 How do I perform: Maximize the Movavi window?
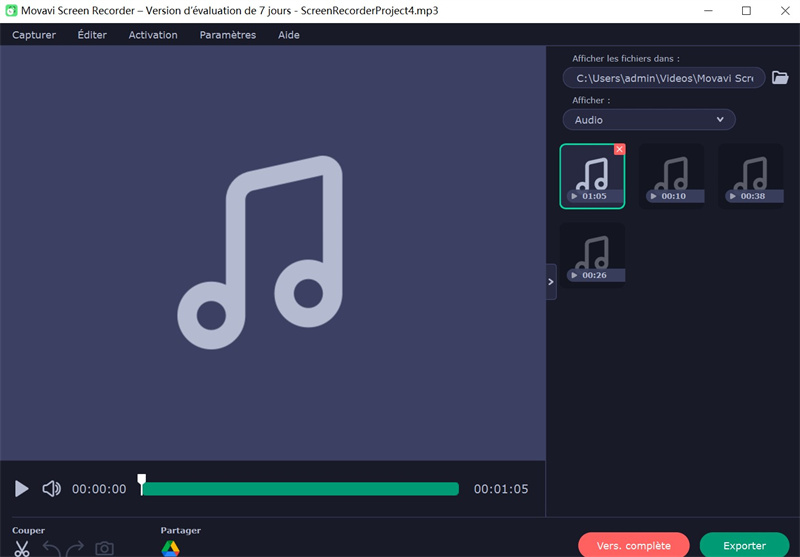pyautogui.click(x=746, y=11)
